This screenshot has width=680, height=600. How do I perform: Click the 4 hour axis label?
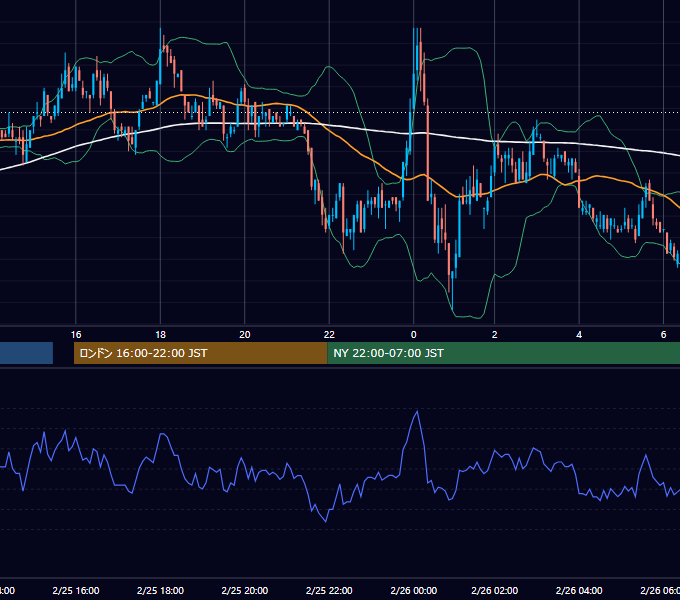(x=579, y=334)
